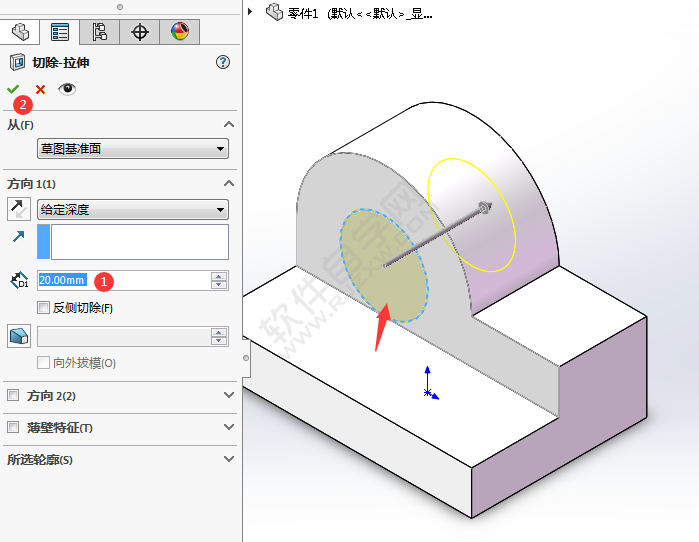The width and height of the screenshot is (699, 542).
Task: Click the direction of extrusion selection box
Action: 133,242
